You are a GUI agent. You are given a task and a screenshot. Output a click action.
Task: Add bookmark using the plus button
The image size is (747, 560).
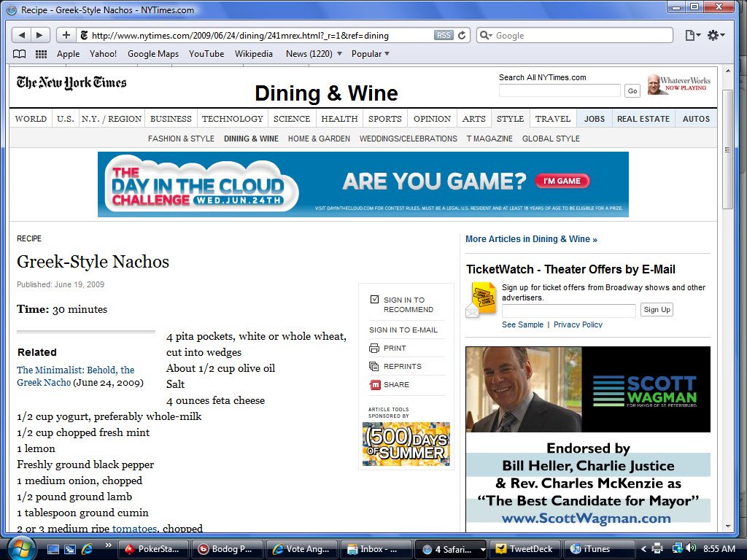tap(66, 35)
